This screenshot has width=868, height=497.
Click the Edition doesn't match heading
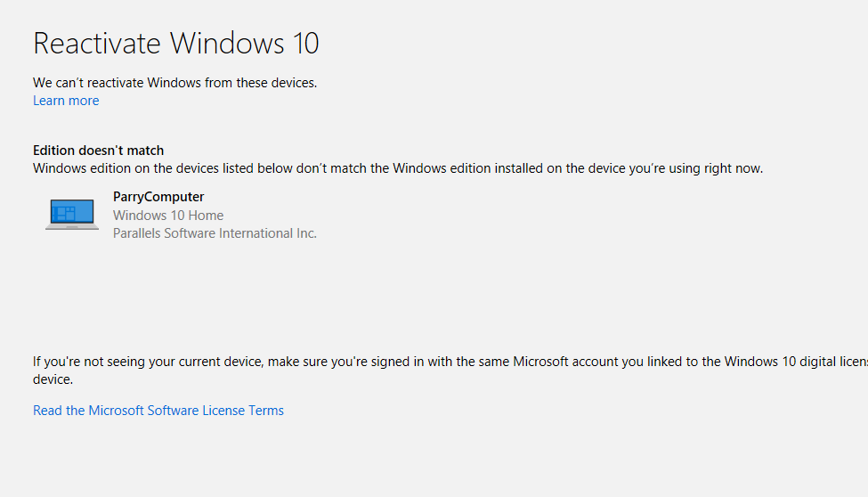[x=99, y=151]
